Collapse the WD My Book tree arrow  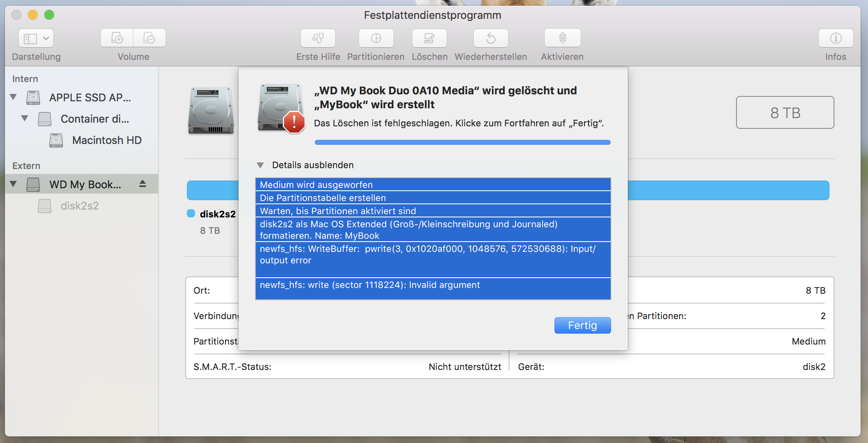point(14,184)
